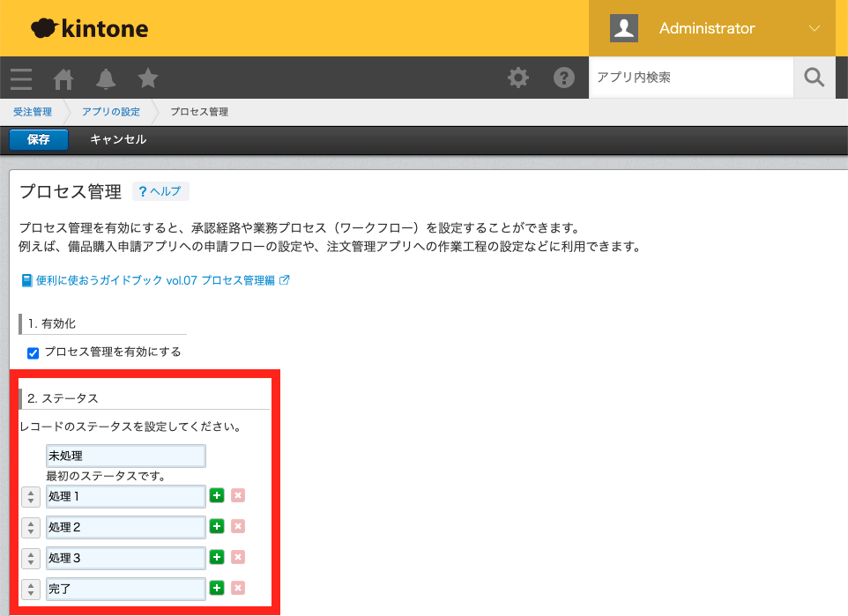Open favorites using the star icon
The height and width of the screenshot is (616, 848).
[147, 78]
